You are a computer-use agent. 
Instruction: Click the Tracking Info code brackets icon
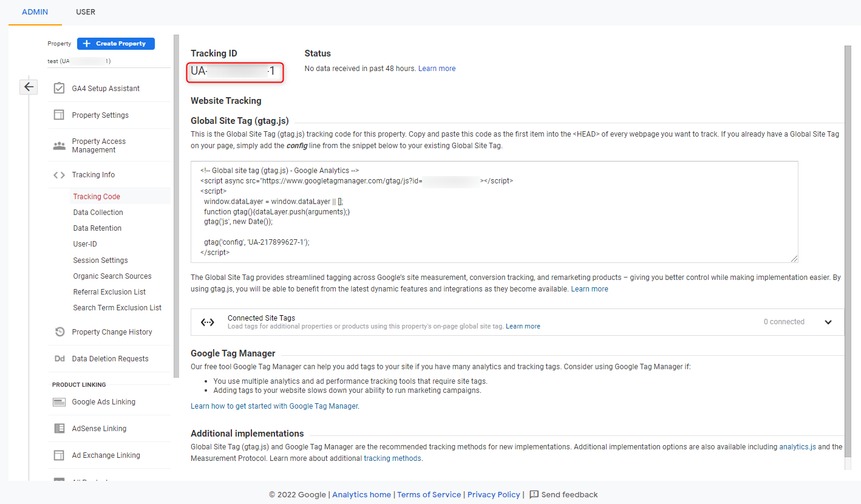click(59, 175)
